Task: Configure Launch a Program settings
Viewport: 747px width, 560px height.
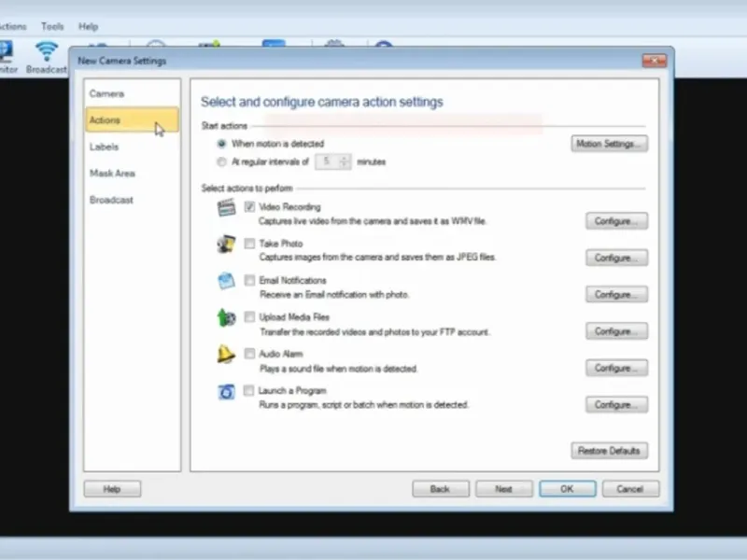Action: point(616,404)
